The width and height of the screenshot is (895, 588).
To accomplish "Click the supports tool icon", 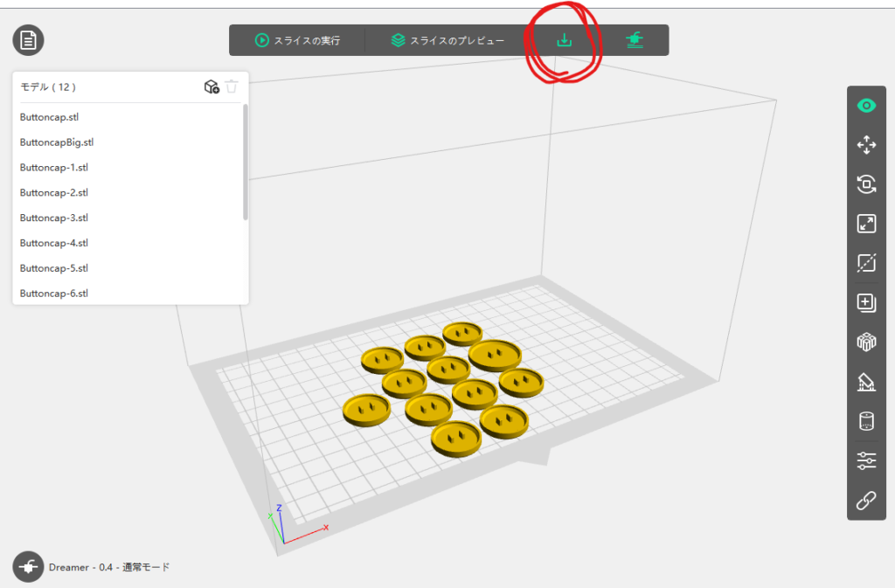I will [866, 382].
